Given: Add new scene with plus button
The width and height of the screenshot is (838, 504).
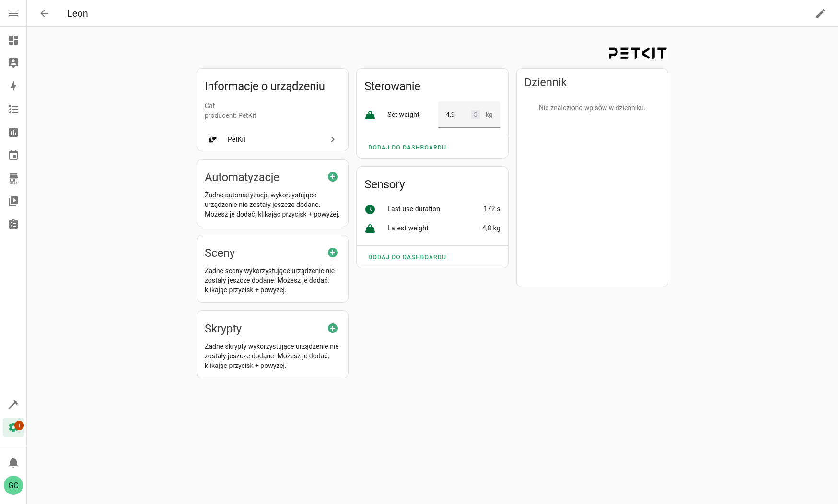Looking at the screenshot, I should coord(333,252).
